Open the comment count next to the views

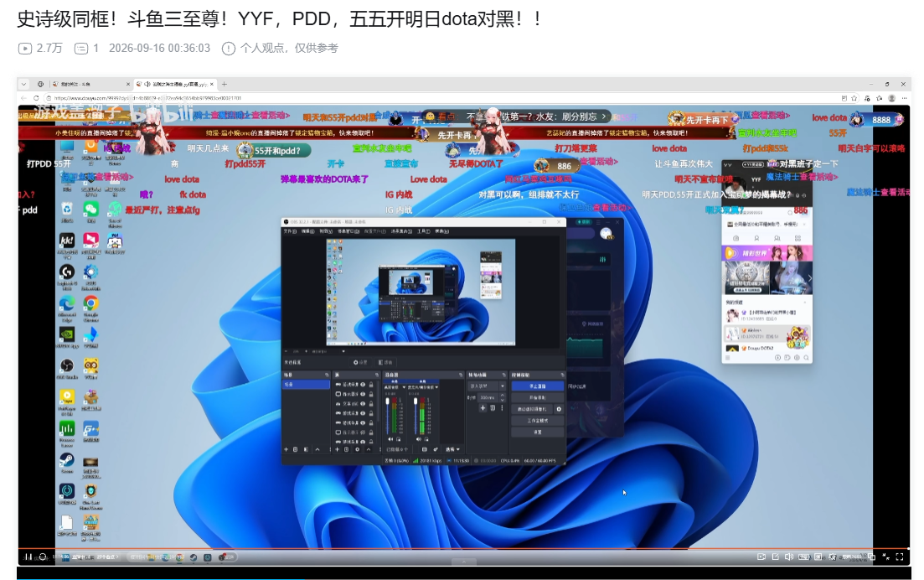[86, 49]
